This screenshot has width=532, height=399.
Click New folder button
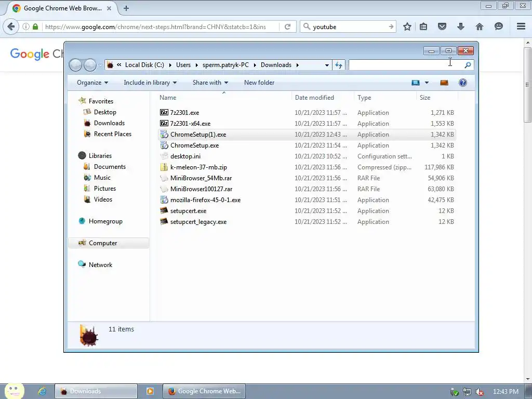259,83
